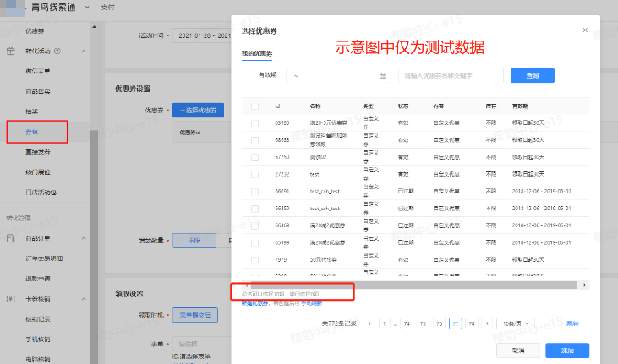Click the table horizontal scrollbar thumb
This screenshot has width=618, height=364.
(x=414, y=285)
